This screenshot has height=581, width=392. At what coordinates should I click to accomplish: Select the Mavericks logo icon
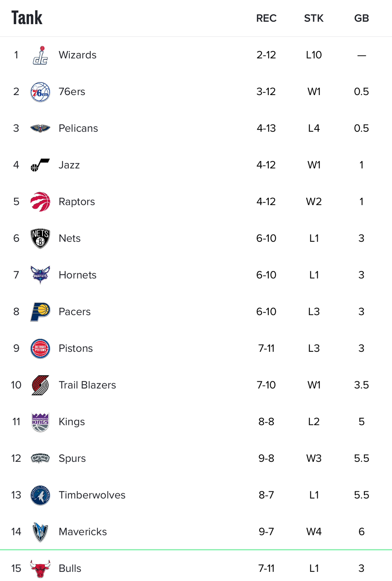click(40, 532)
